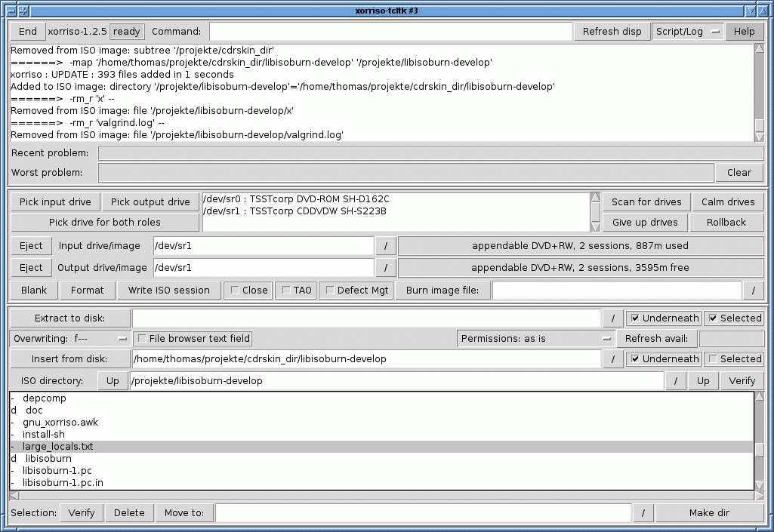Click Verify button next to Selection
This screenshot has width=774, height=532.
pyautogui.click(x=82, y=513)
